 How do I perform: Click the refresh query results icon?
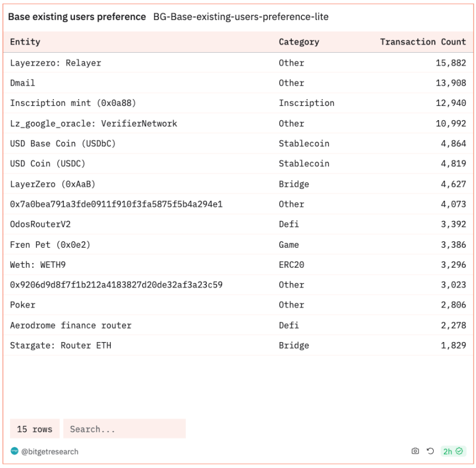coord(430,451)
